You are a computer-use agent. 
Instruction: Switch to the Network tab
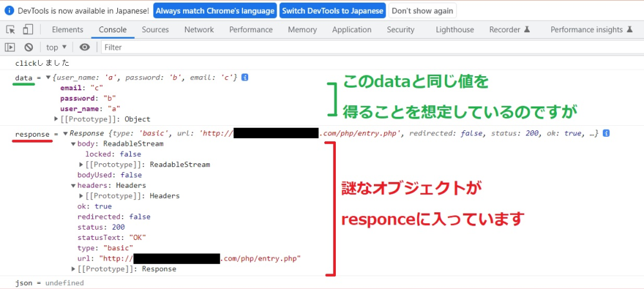click(199, 30)
